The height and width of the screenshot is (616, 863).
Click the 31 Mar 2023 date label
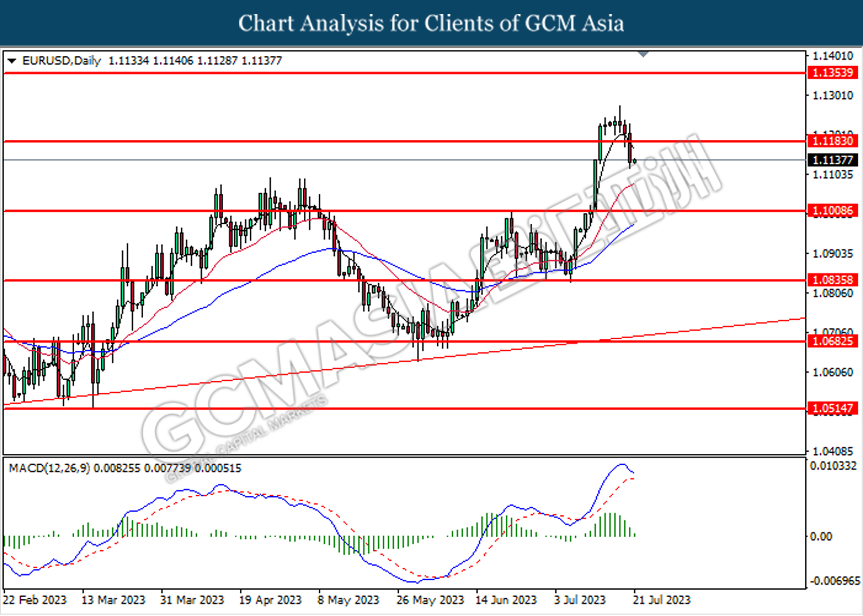pos(192,600)
